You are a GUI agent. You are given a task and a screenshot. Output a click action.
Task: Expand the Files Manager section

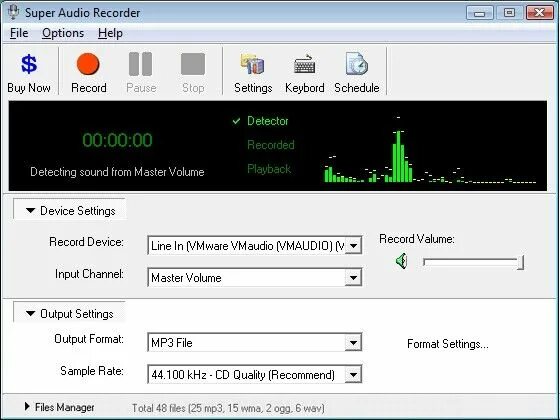click(x=59, y=407)
